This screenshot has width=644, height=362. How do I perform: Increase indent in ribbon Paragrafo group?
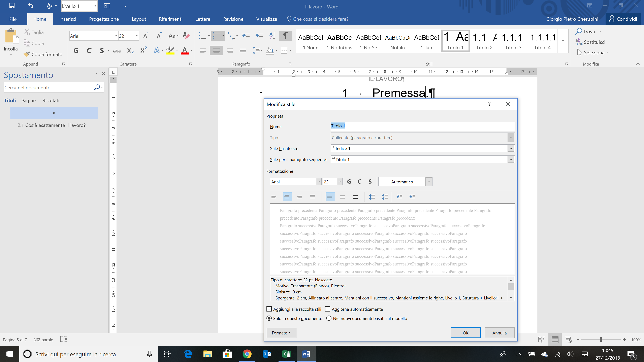259,36
